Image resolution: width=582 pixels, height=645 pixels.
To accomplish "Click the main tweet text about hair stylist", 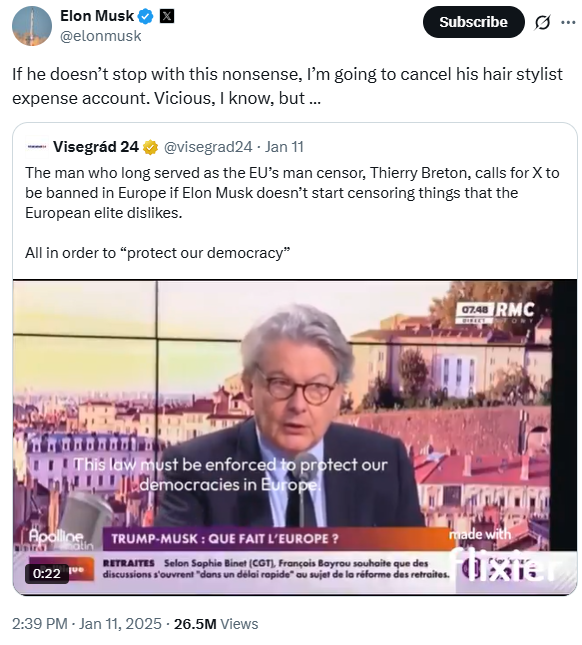I will pyautogui.click(x=287, y=86).
